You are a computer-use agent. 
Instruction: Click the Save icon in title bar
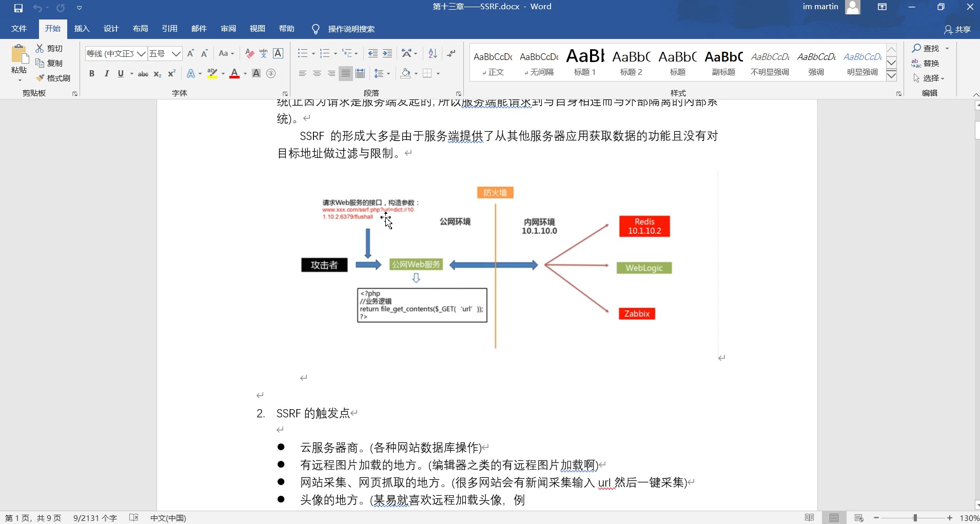pos(18,8)
